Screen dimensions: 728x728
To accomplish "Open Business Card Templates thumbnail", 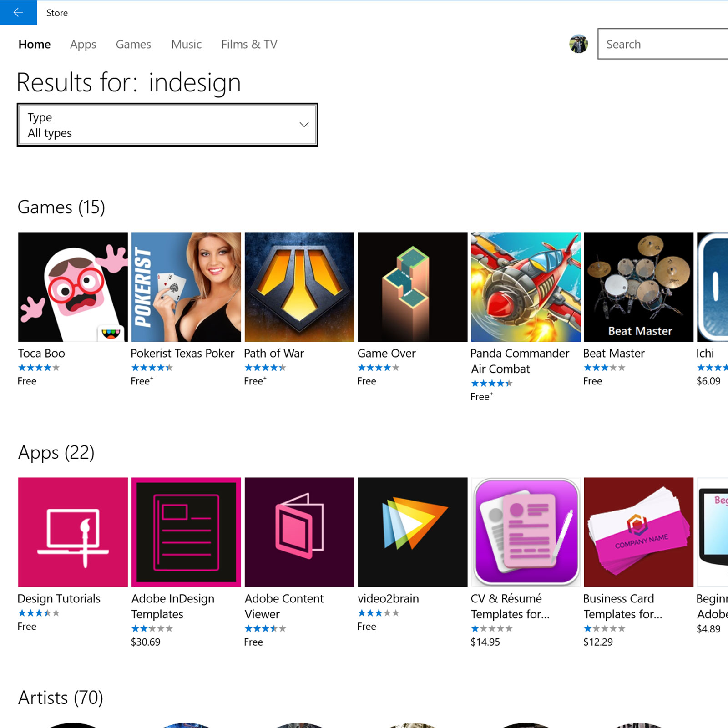I will [x=638, y=532].
